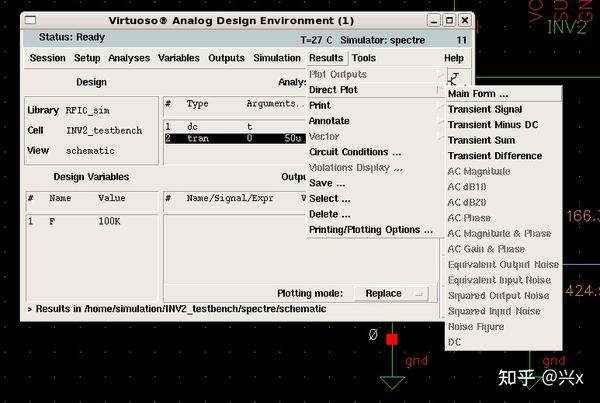Select Save ... in Results menu
Viewport: 600px width, 403px height.
(375, 183)
